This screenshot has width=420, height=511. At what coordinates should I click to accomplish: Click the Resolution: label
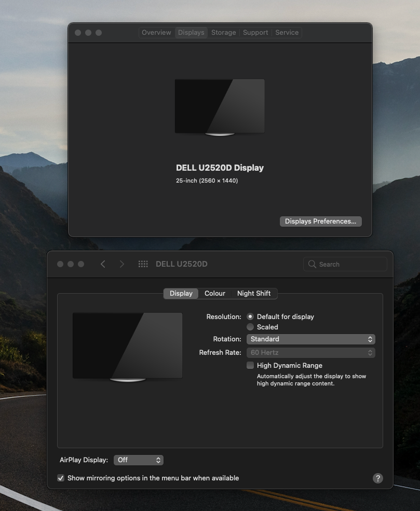click(224, 317)
